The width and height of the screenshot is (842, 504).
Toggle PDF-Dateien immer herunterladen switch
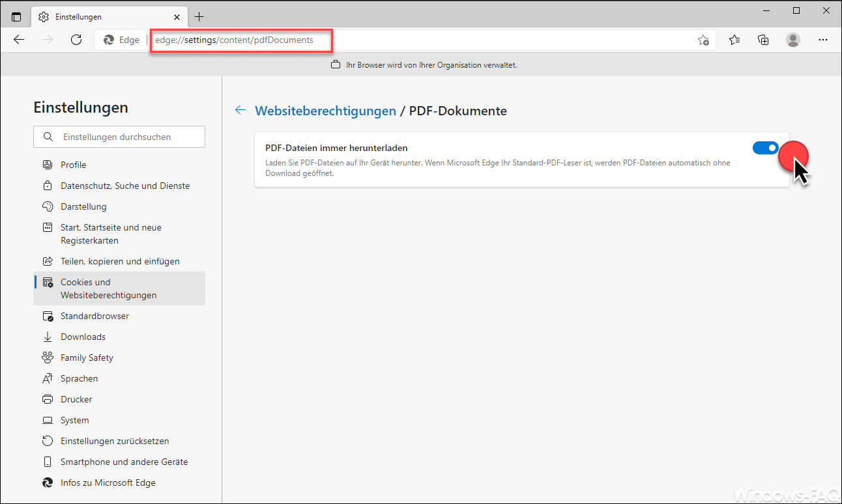(766, 148)
